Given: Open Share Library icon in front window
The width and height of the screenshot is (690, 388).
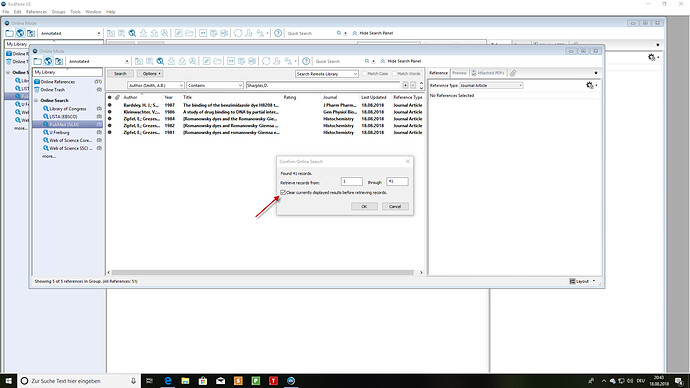Looking at the screenshot, I should pyautogui.click(x=277, y=61).
